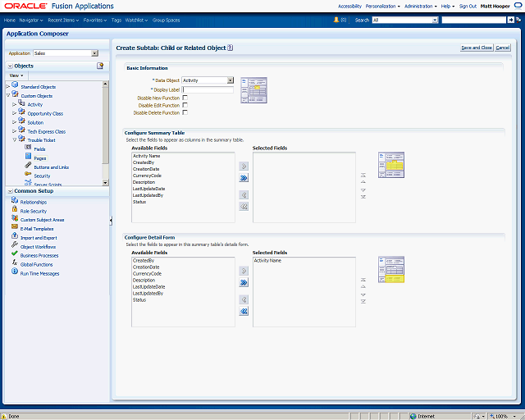Move all fields right in Detail Form
This screenshot has height=420, width=525.
click(x=244, y=282)
